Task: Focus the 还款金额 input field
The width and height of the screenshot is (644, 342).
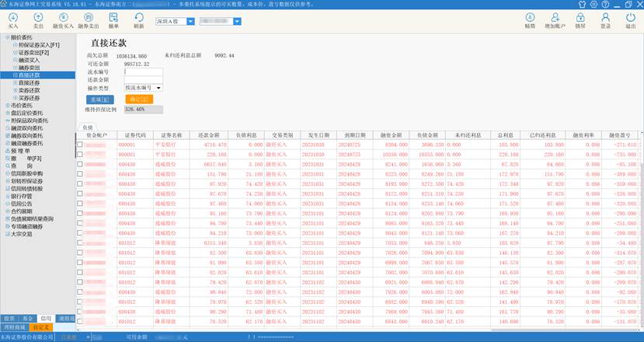Action: [144, 80]
